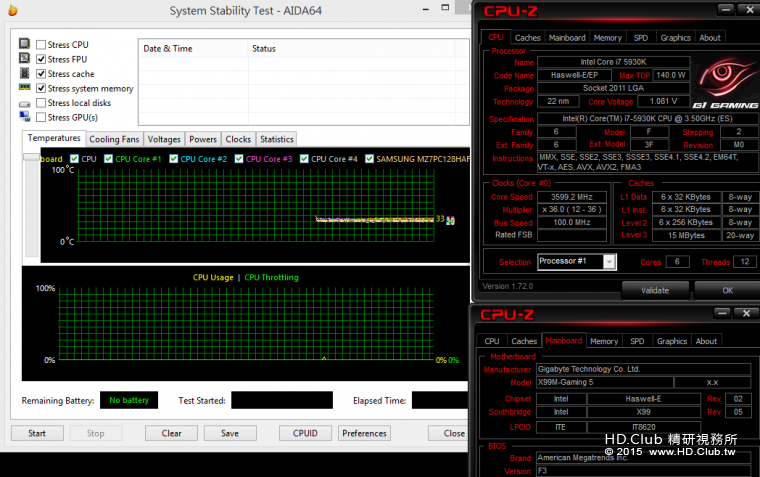
Task: Open SPD tab in lower CPU-Z window
Action: pyautogui.click(x=637, y=341)
